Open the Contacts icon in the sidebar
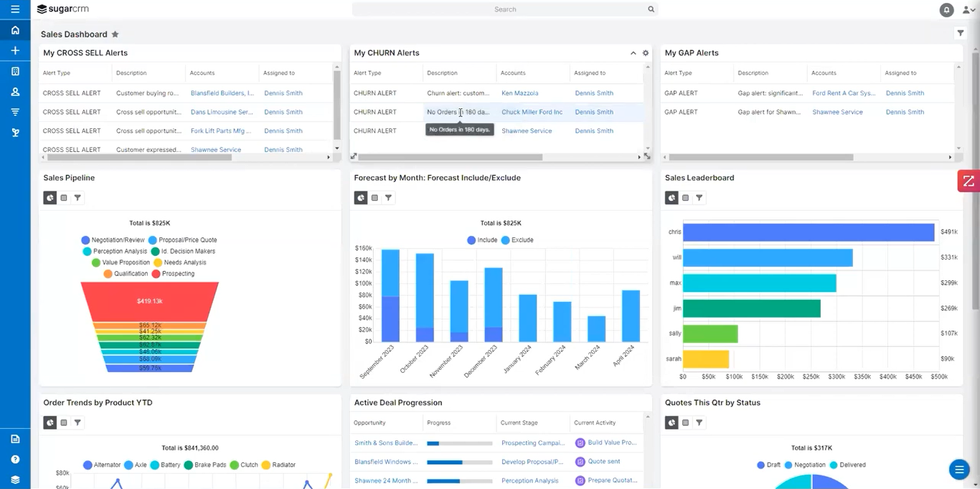 [x=14, y=91]
